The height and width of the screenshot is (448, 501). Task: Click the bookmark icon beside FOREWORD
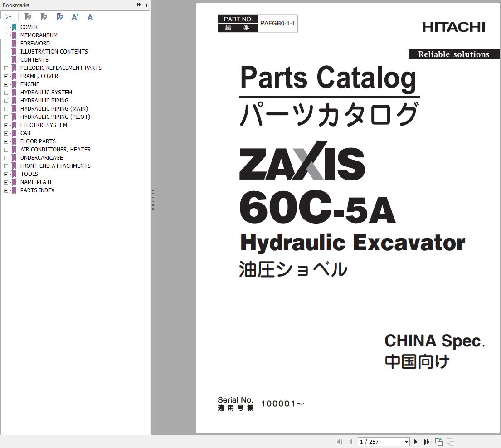click(x=14, y=43)
